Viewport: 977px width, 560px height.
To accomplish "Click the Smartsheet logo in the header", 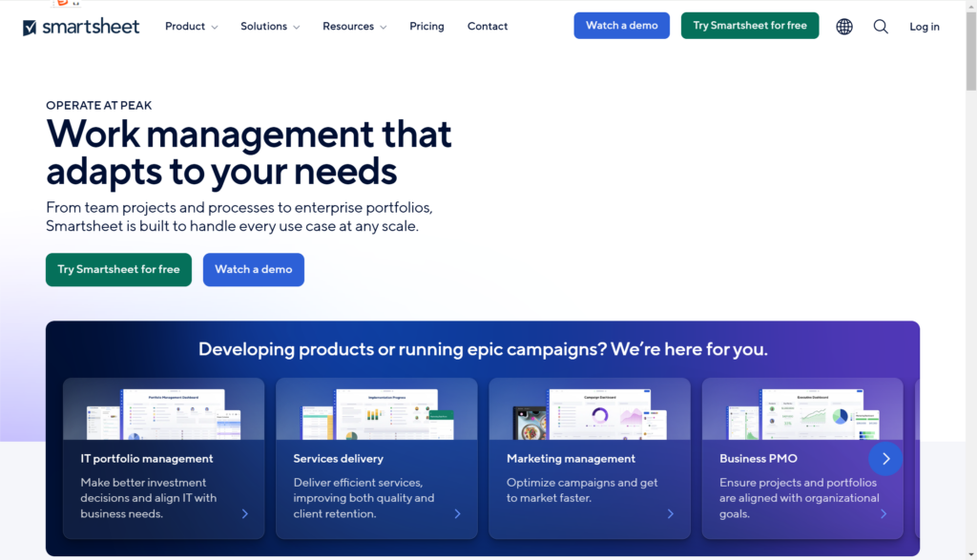I will pos(81,27).
